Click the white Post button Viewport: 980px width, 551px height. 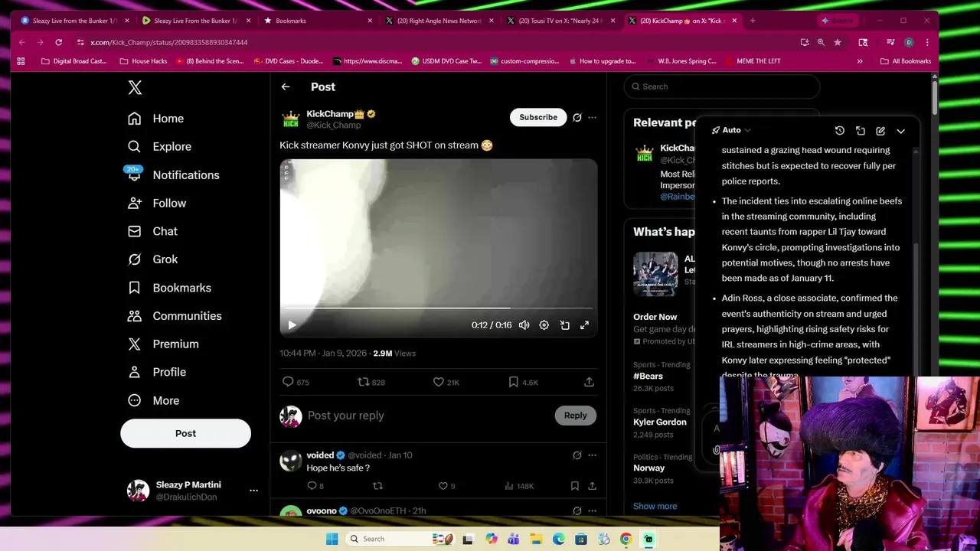click(x=185, y=433)
